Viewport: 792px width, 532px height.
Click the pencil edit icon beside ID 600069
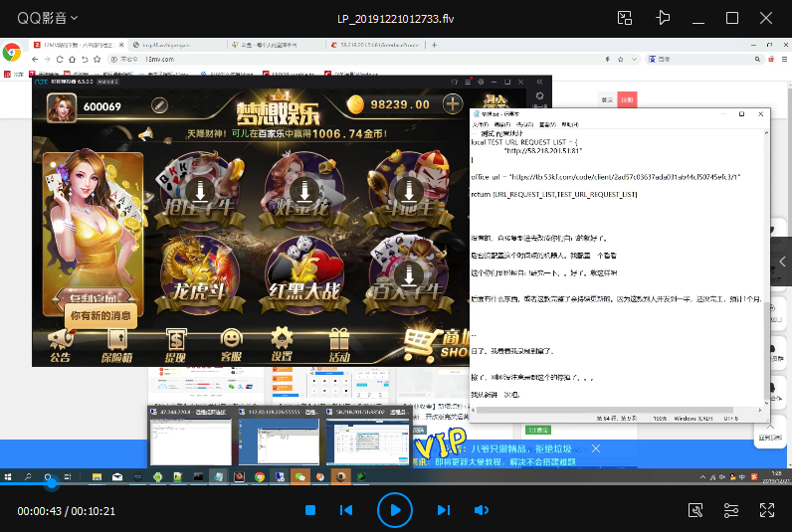tap(159, 105)
